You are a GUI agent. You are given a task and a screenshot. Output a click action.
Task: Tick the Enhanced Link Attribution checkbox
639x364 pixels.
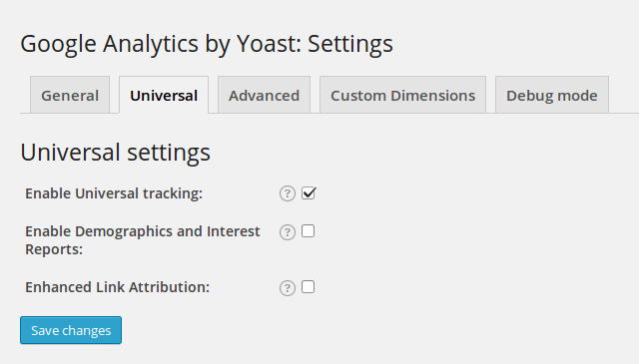(309, 286)
